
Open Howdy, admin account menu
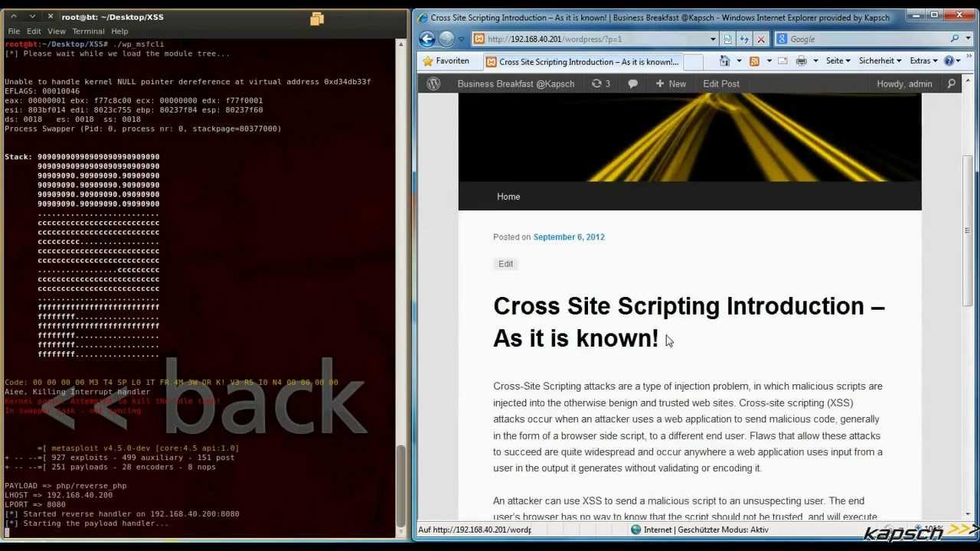[904, 84]
